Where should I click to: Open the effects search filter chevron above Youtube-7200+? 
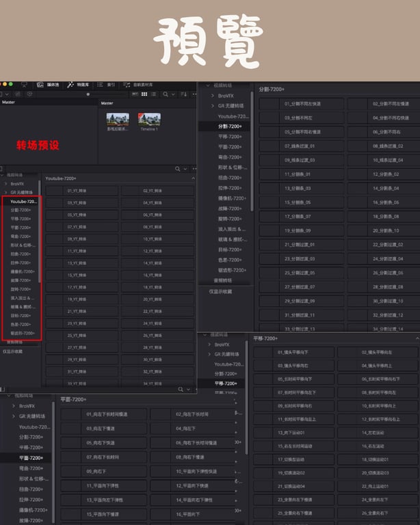[185, 169]
